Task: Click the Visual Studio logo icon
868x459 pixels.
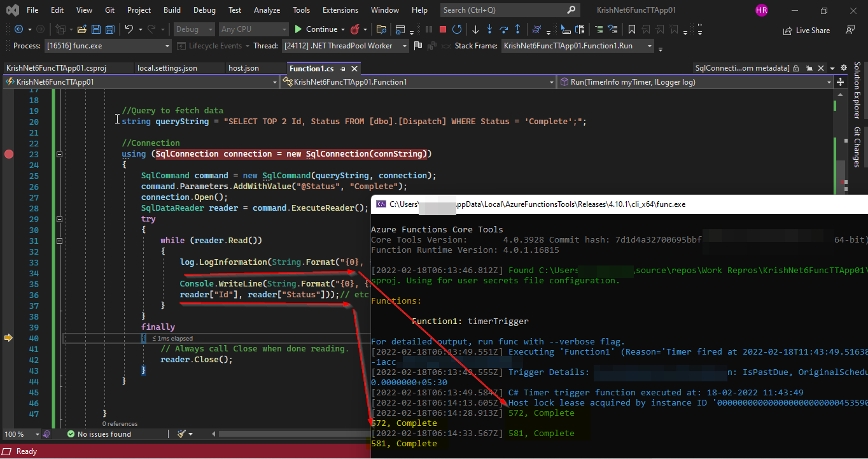Action: coord(11,10)
